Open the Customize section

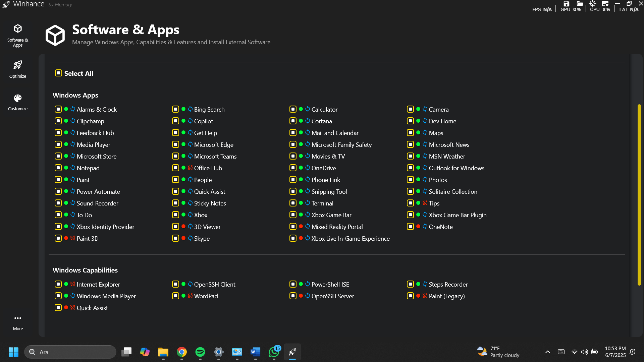pyautogui.click(x=18, y=103)
